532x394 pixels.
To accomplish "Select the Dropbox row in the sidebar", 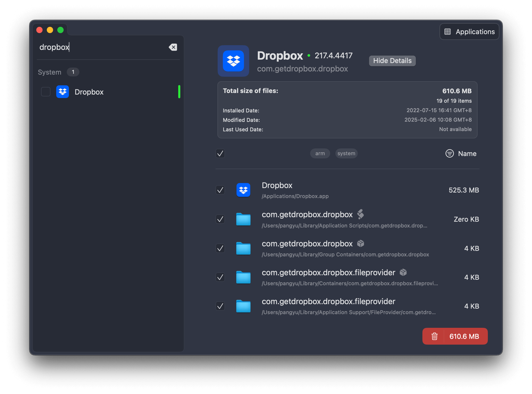I will pyautogui.click(x=108, y=92).
